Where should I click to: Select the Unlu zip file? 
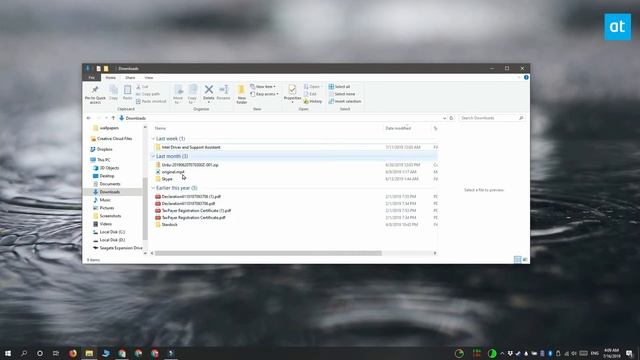coord(190,165)
